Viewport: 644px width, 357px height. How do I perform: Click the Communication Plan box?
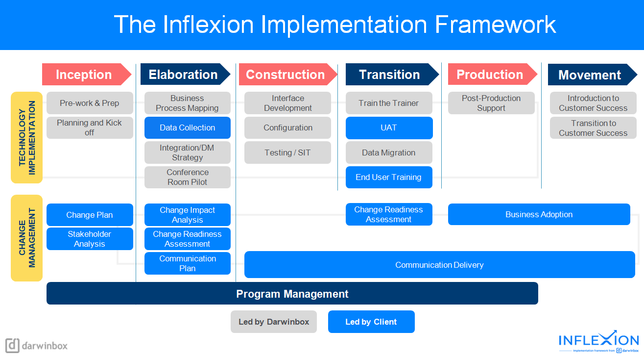point(188,263)
